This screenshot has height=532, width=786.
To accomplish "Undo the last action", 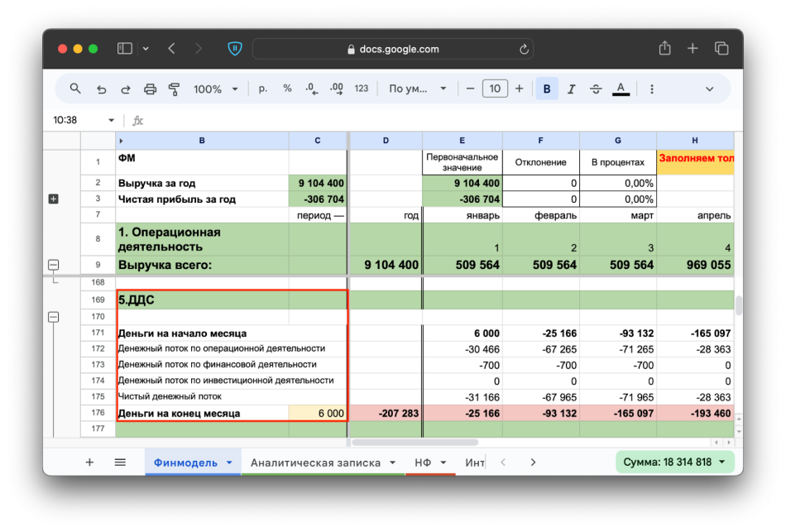I will 101,89.
